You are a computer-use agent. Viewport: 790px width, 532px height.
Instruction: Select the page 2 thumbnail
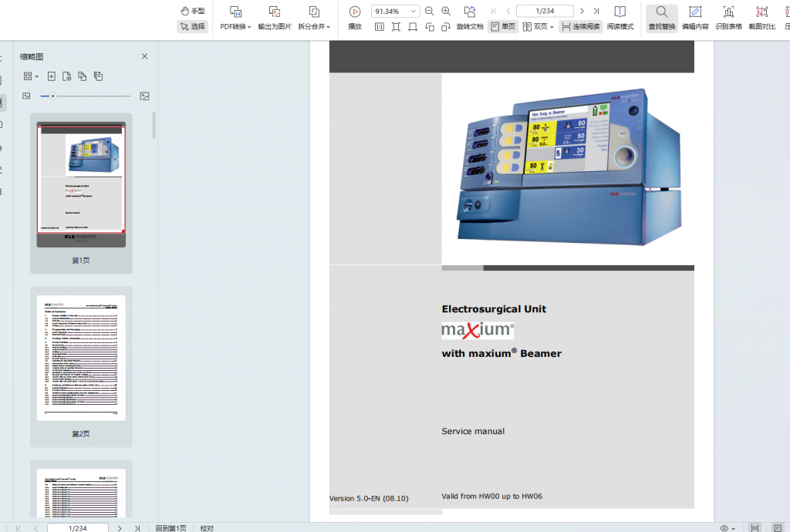point(81,358)
